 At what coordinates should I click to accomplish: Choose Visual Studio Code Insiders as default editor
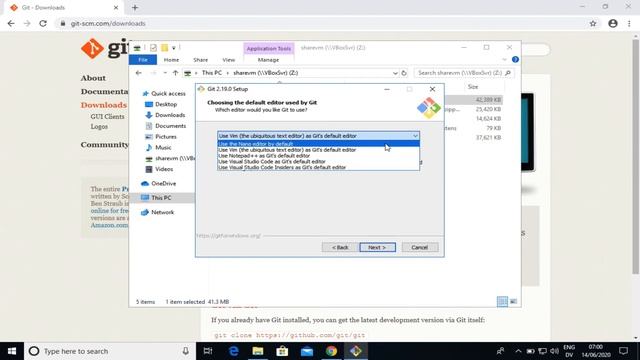coord(318,167)
